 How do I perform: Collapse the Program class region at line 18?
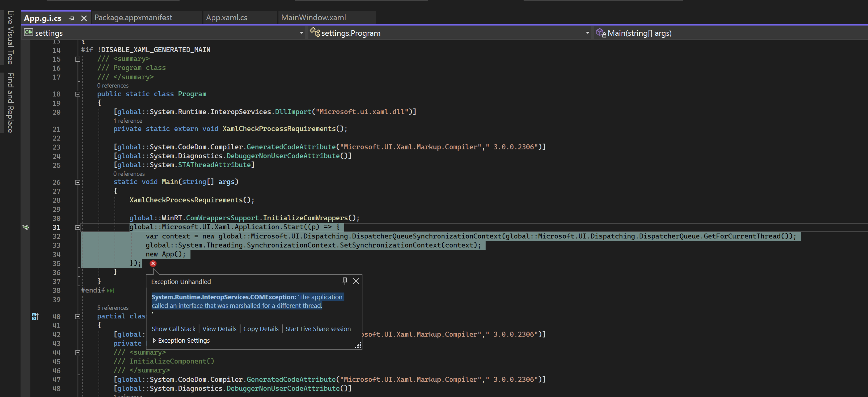[77, 94]
